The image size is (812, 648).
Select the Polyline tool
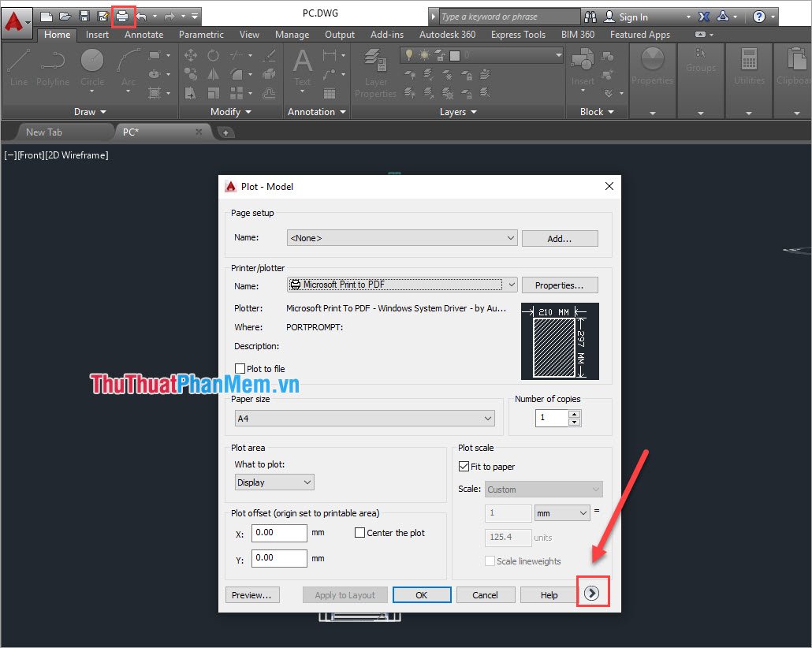click(53, 68)
